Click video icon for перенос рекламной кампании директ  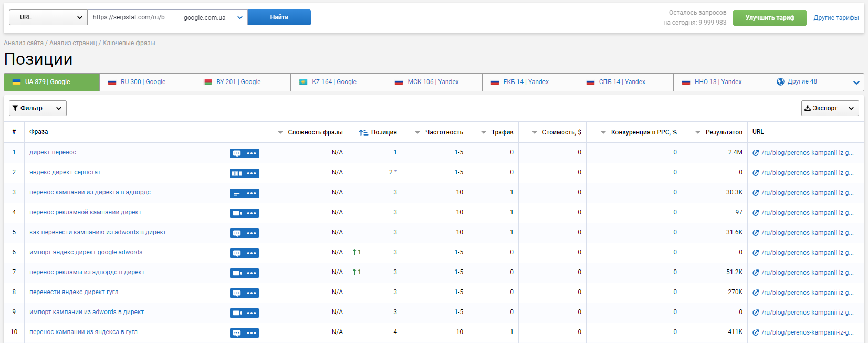coord(237,213)
